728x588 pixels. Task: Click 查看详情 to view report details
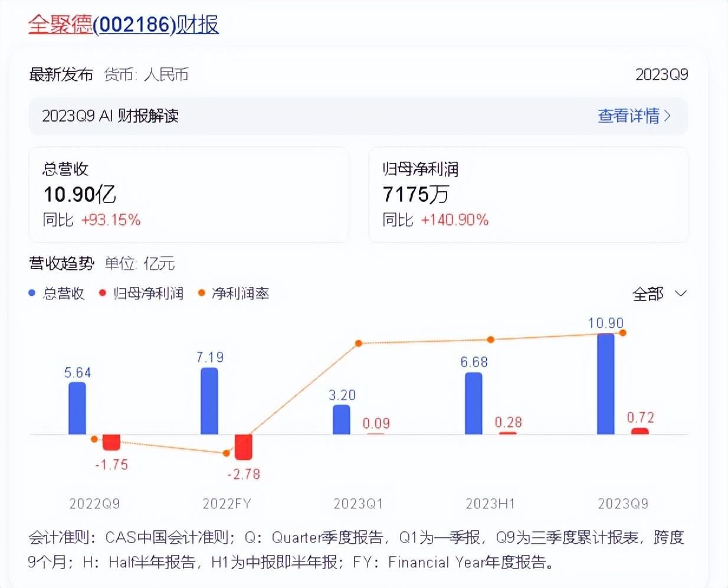[x=634, y=116]
